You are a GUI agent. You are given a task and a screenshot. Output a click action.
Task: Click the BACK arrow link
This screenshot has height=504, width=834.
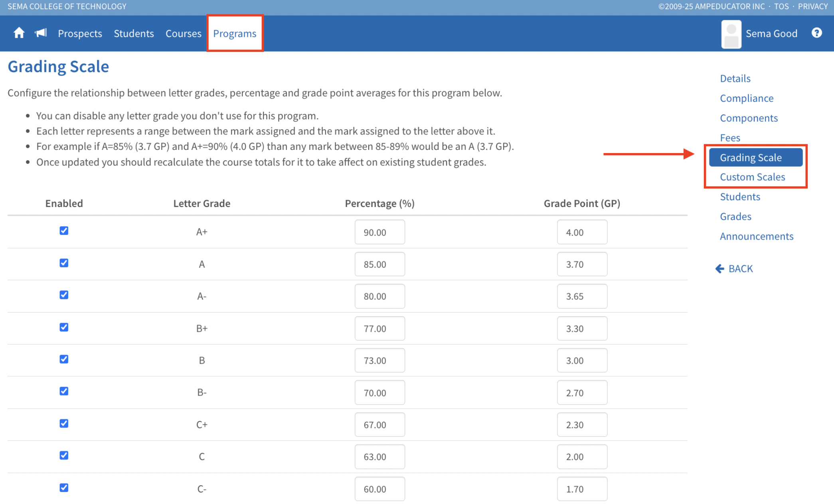(734, 269)
